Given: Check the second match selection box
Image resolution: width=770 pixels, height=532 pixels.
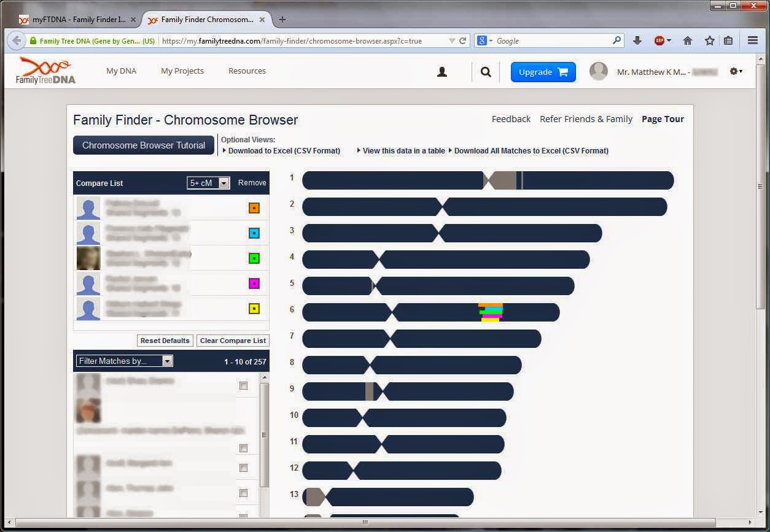Looking at the screenshot, I should [x=243, y=448].
